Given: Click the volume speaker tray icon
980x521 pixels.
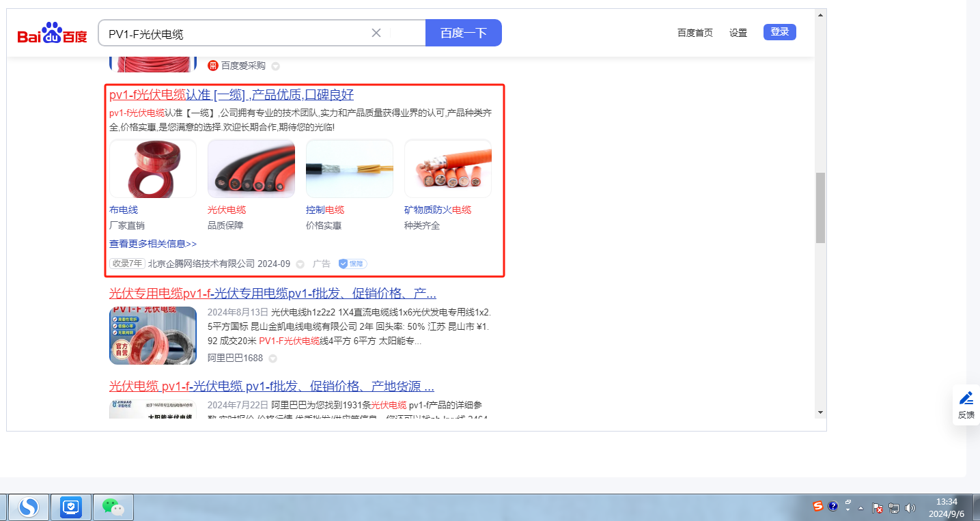Looking at the screenshot, I should click(x=910, y=508).
